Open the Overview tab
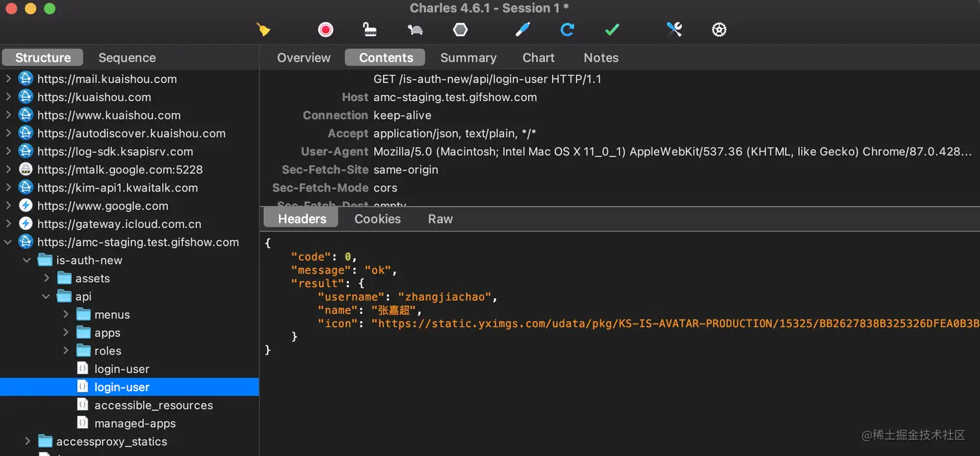 coord(303,58)
